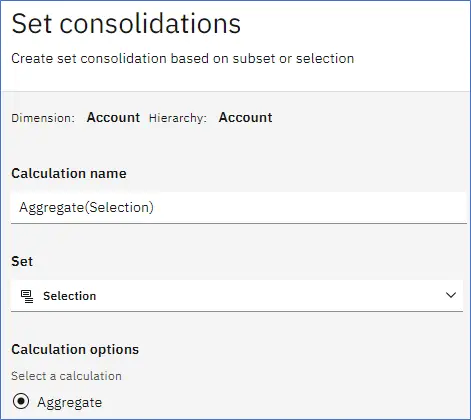The height and width of the screenshot is (420, 471).
Task: Click the Account value next to Dimension
Action: tap(113, 118)
